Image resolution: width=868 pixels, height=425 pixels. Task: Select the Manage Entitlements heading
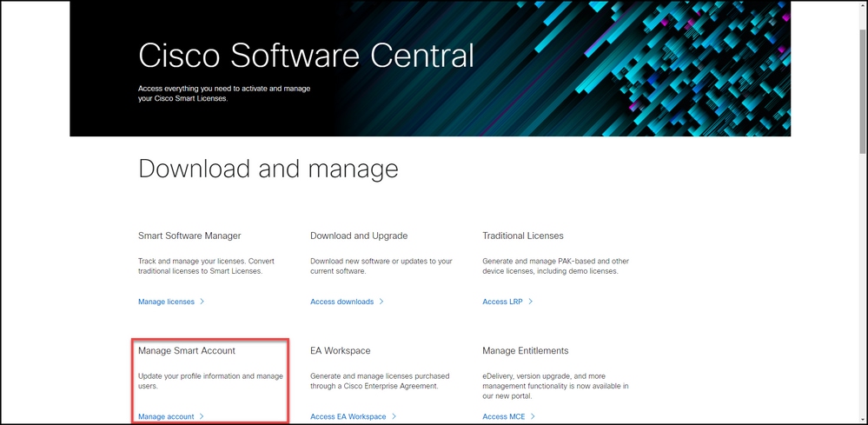click(x=526, y=351)
